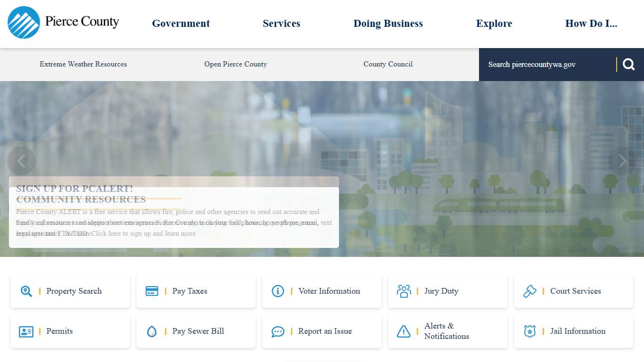Click the Permits ID card icon

point(26,331)
